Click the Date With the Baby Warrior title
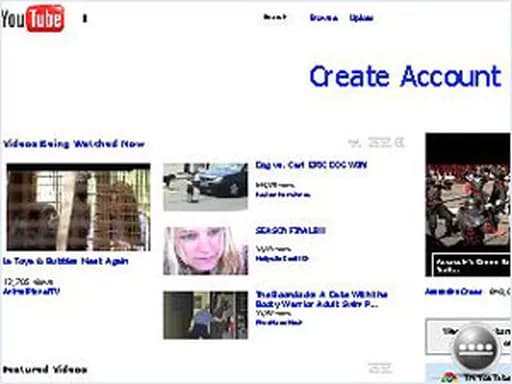The width and height of the screenshot is (512, 384). (321, 299)
